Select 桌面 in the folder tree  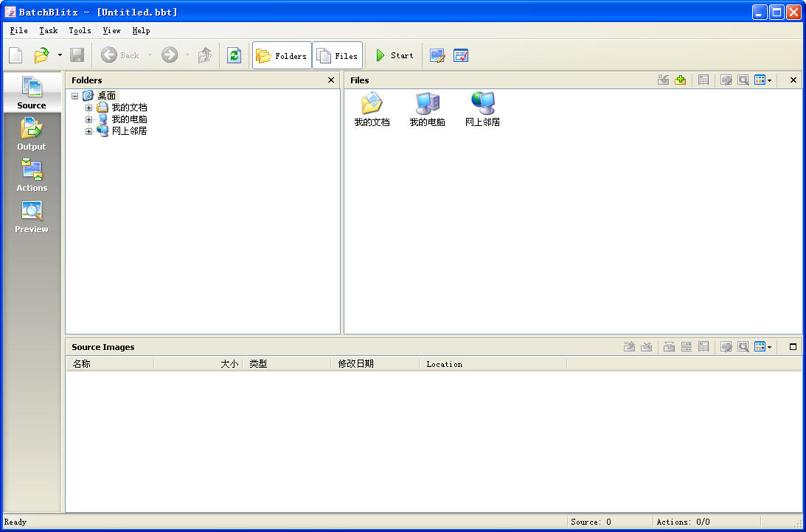click(x=108, y=96)
